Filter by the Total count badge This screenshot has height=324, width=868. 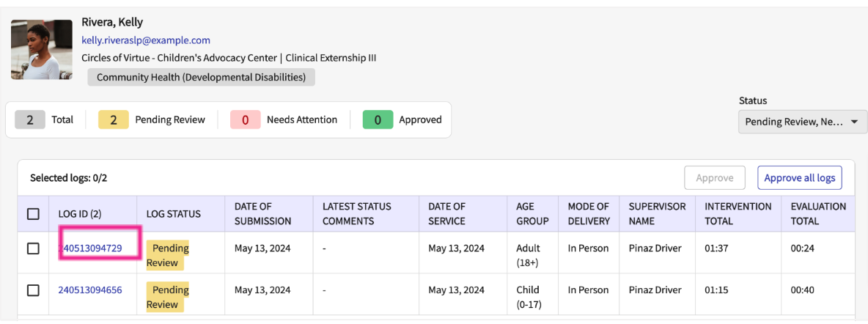click(x=30, y=119)
